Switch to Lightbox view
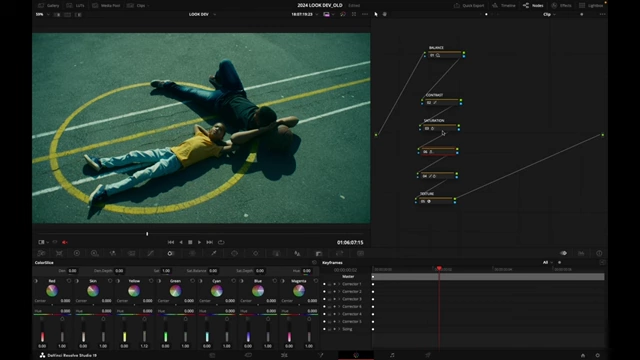Screen dimensions: 640x360 591,6
